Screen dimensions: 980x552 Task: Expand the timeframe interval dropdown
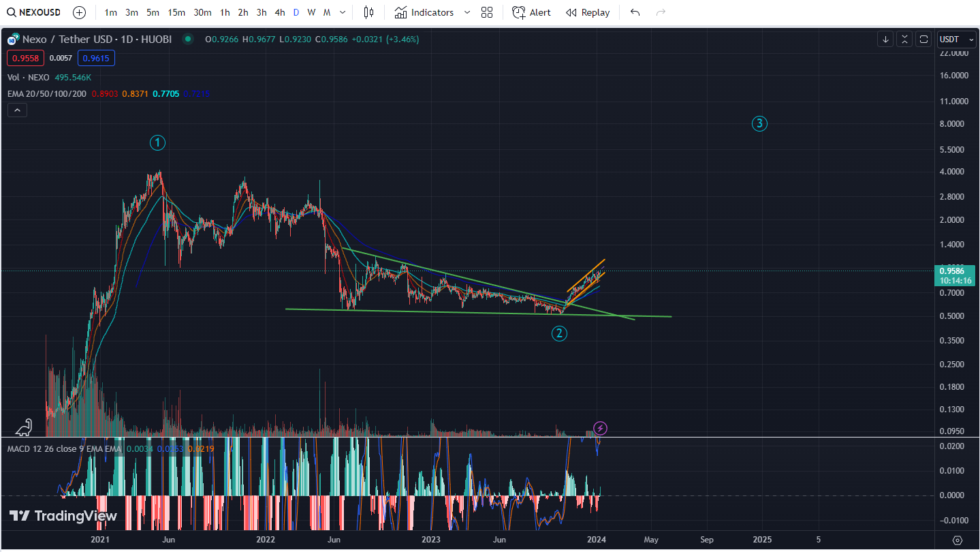(343, 12)
